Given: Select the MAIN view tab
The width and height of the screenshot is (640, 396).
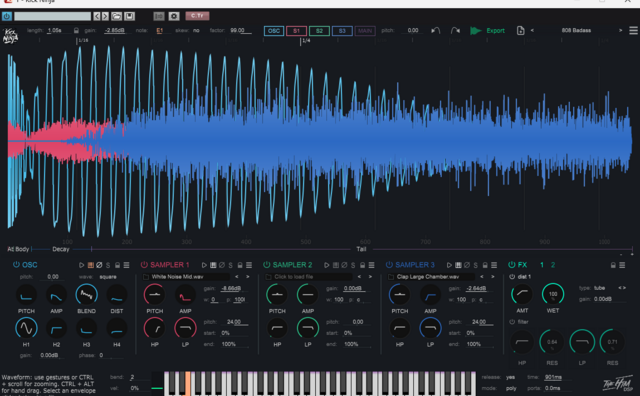Looking at the screenshot, I should coord(365,31).
